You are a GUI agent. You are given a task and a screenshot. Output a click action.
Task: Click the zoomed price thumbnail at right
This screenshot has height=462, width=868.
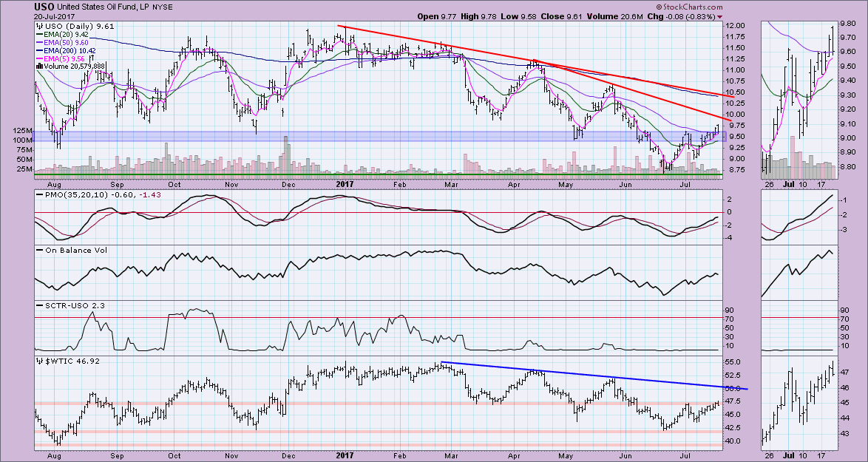799,100
